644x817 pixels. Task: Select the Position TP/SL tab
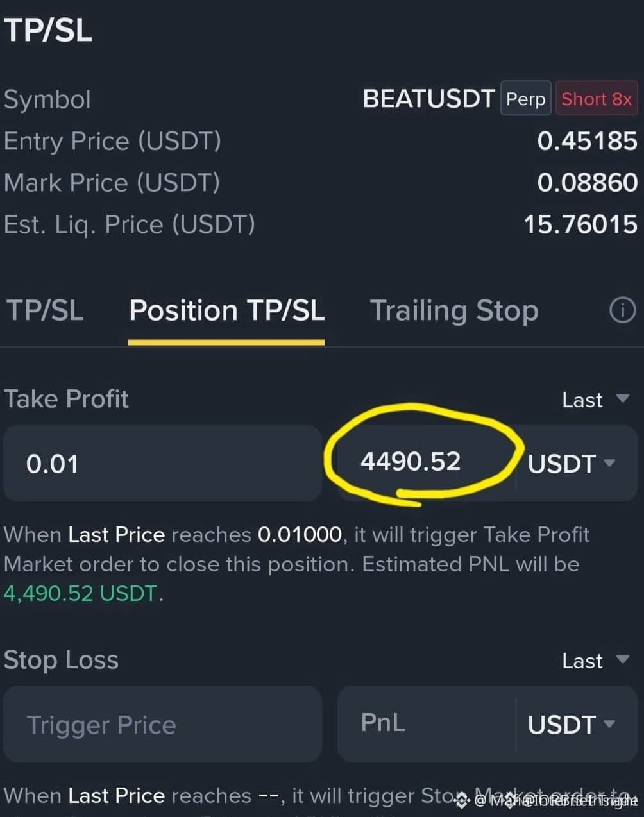[226, 310]
